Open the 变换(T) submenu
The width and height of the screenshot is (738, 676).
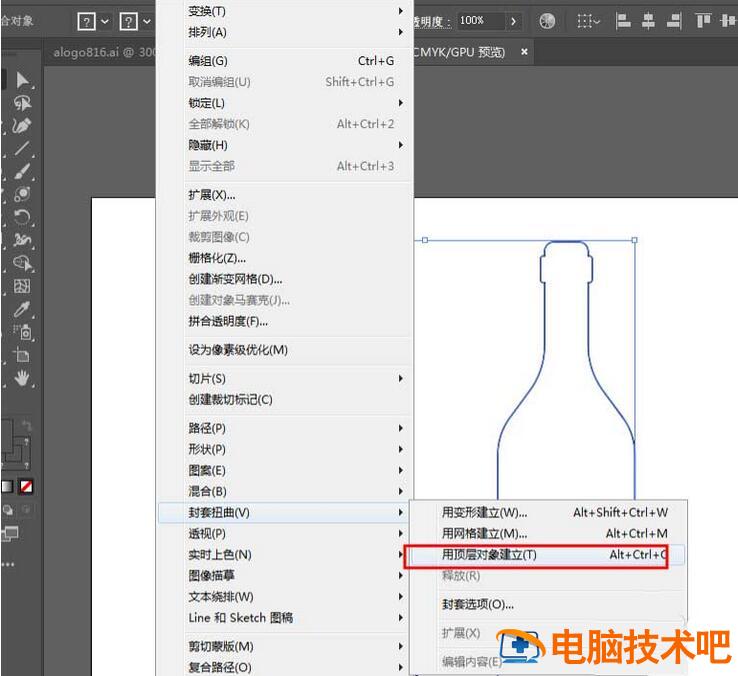coord(286,11)
